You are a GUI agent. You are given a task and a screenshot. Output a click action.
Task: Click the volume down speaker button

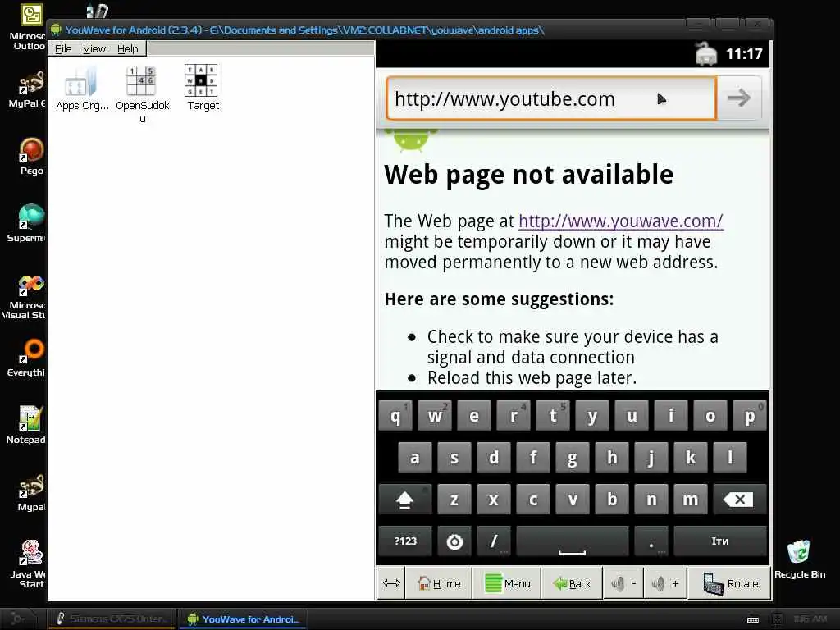623,583
